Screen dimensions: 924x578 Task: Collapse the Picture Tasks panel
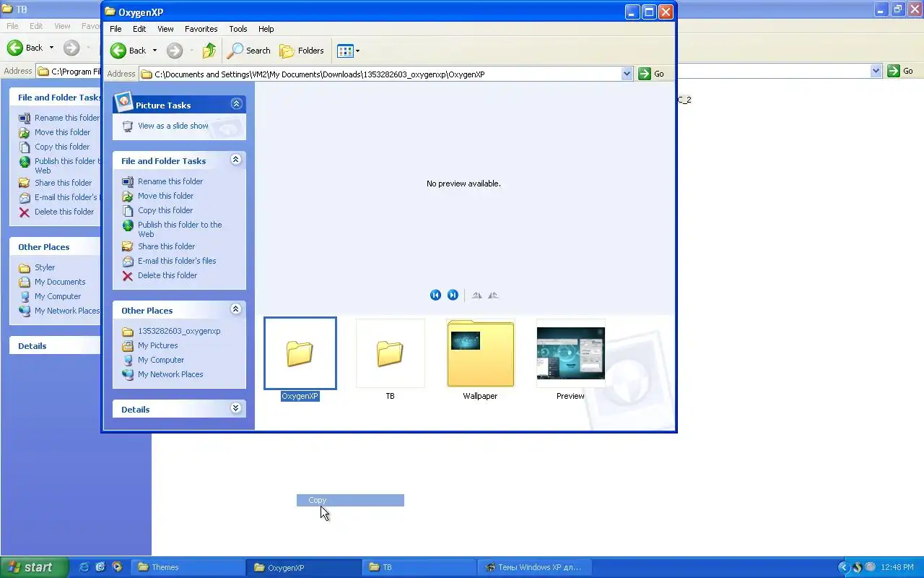pos(236,104)
